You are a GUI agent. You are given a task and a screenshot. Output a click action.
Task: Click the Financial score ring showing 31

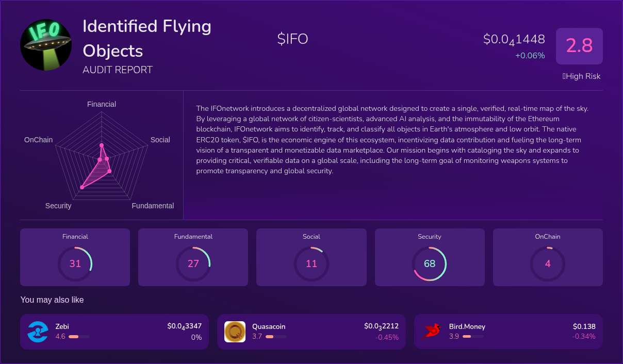(75, 264)
